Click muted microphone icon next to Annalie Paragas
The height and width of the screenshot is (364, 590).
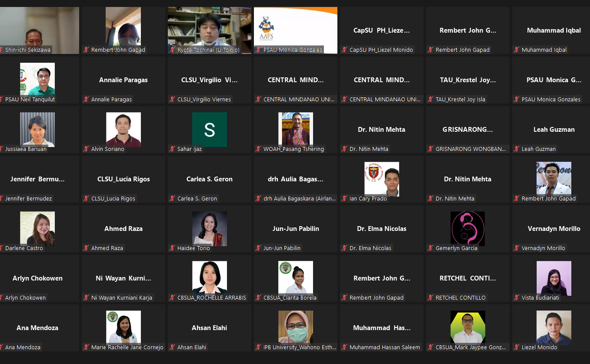tap(87, 100)
